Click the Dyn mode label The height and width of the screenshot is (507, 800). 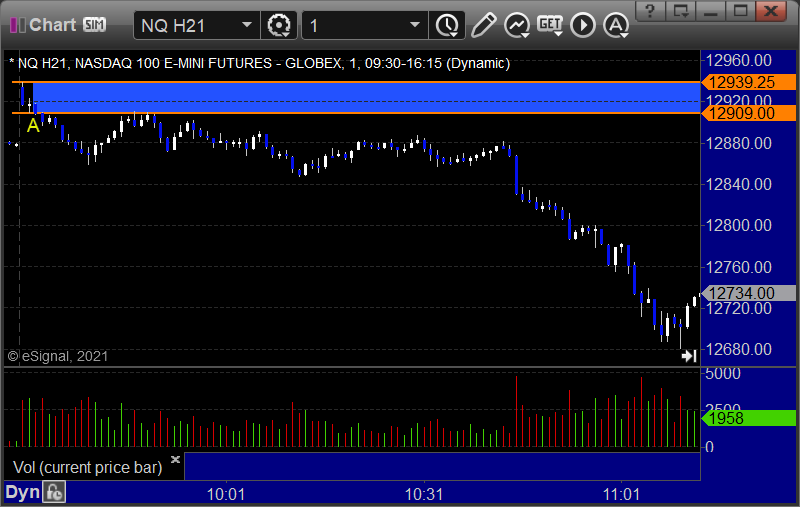(x=22, y=492)
